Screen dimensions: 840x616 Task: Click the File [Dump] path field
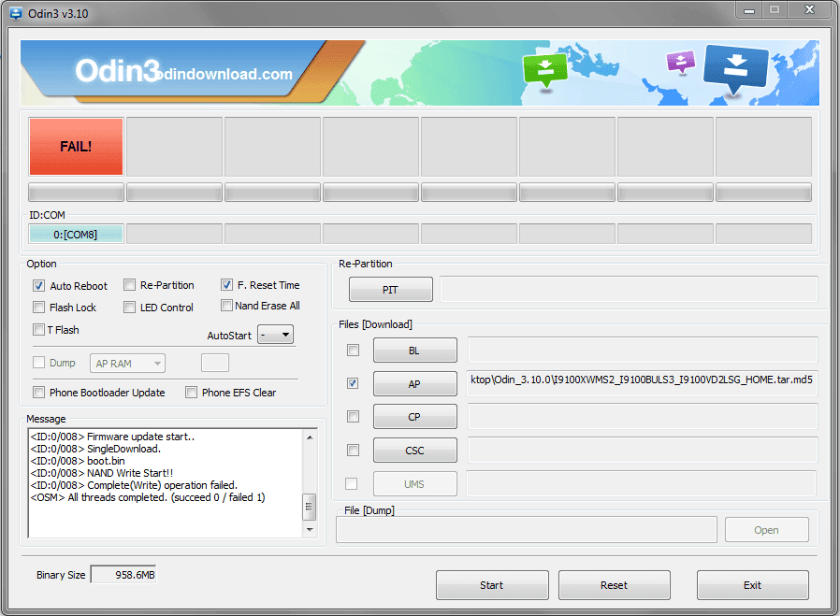coord(527,530)
